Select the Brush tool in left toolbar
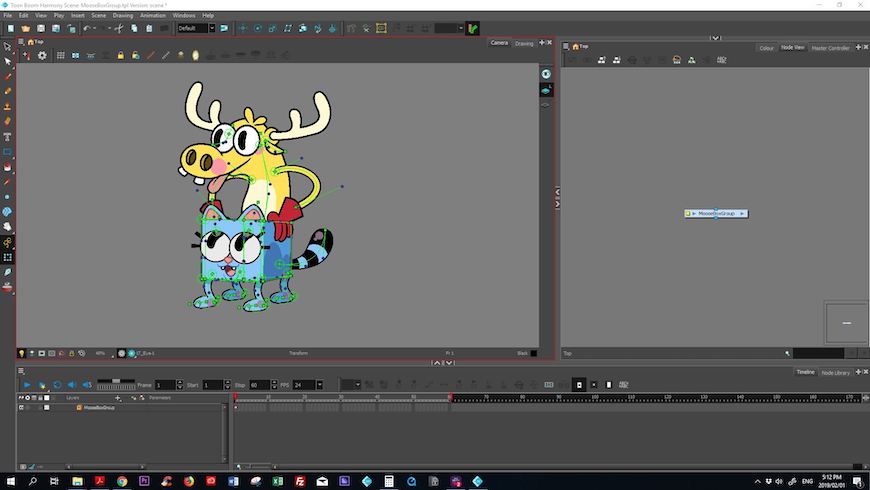 (x=7, y=76)
